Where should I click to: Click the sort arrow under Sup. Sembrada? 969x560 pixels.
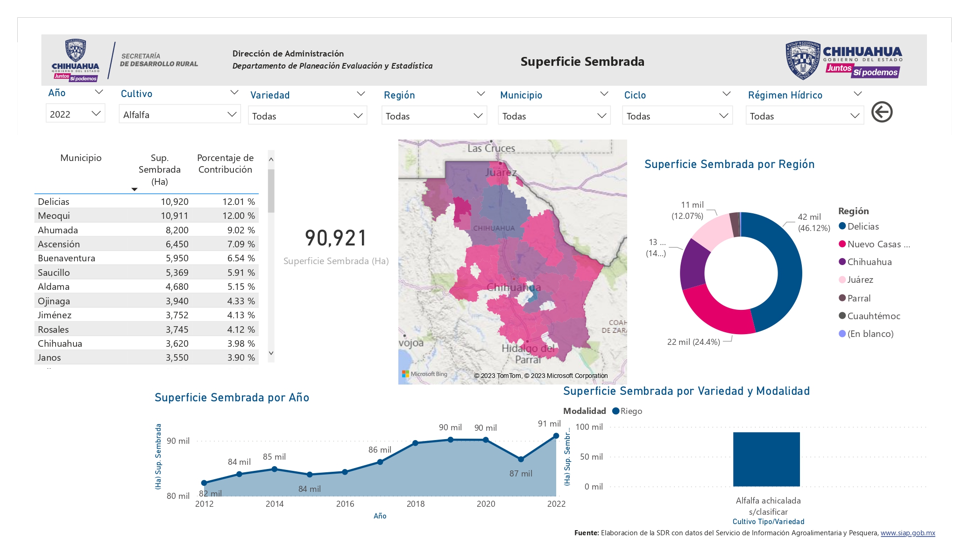(x=134, y=189)
